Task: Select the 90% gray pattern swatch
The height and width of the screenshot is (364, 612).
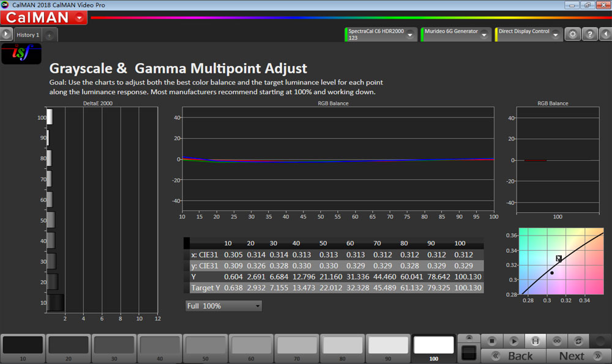Action: point(388,348)
